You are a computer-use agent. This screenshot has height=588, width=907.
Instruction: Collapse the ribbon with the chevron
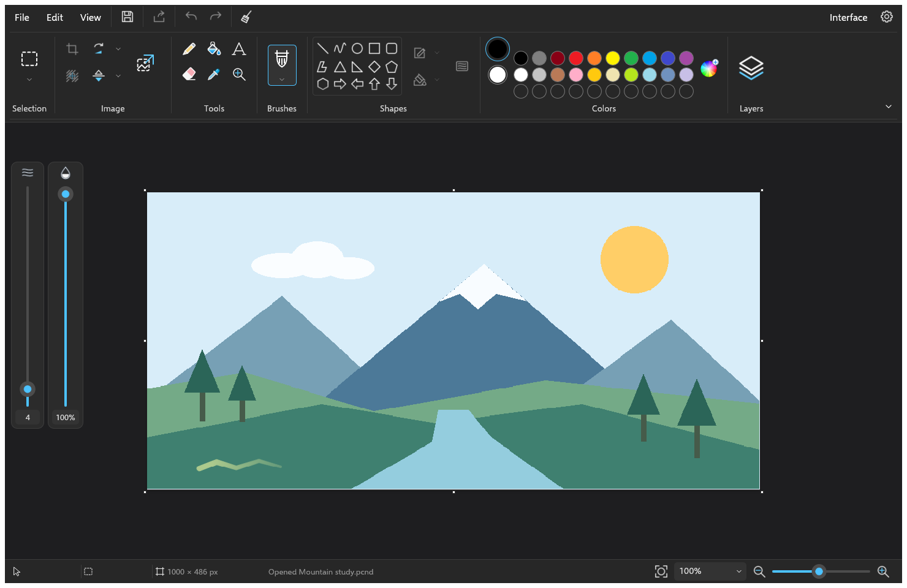point(889,107)
